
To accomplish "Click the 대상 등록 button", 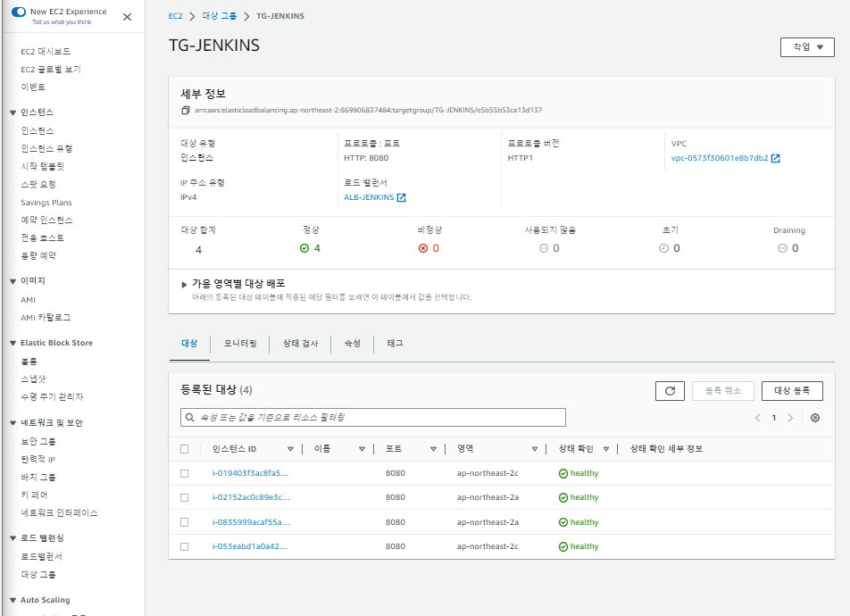I will 792,391.
